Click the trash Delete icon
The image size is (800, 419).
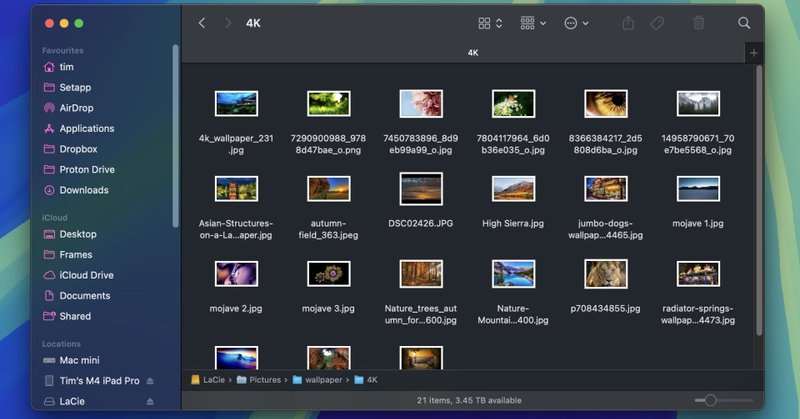pos(698,23)
